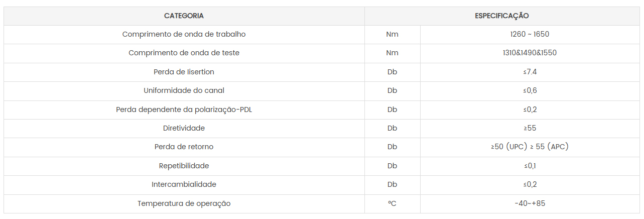The width and height of the screenshot is (644, 219).
Task: Select the Comprimento de onda de trabalho cell
Action: [184, 35]
